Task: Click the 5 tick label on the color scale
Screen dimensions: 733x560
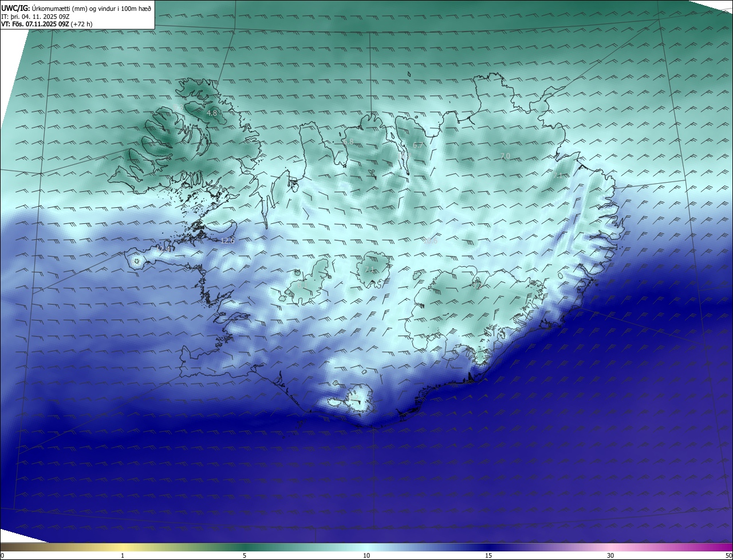Action: click(245, 555)
